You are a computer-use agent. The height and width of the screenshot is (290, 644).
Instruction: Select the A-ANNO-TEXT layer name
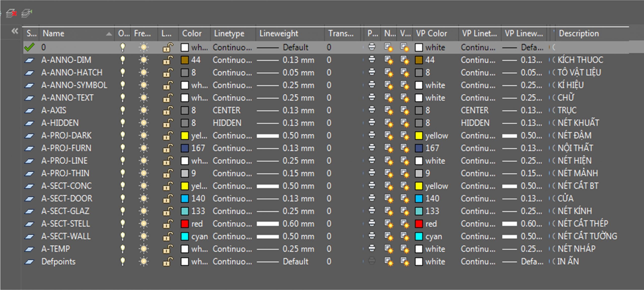[67, 98]
